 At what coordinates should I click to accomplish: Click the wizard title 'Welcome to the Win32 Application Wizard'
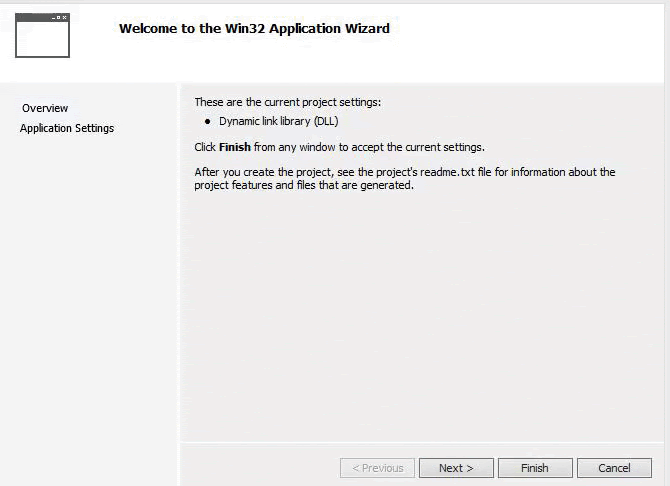[254, 29]
